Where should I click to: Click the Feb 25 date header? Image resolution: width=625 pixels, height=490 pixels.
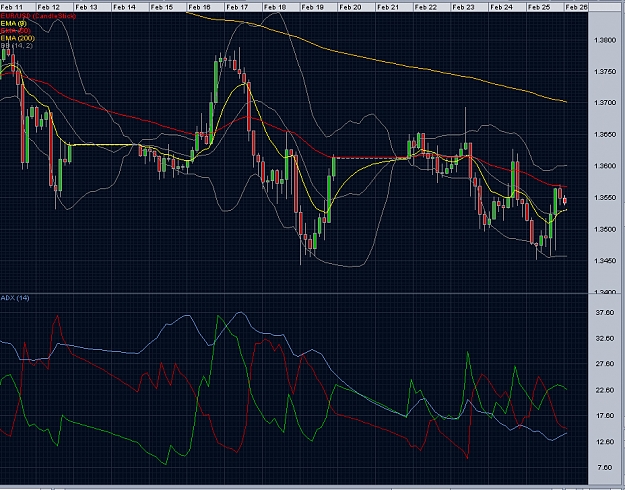[x=539, y=7]
